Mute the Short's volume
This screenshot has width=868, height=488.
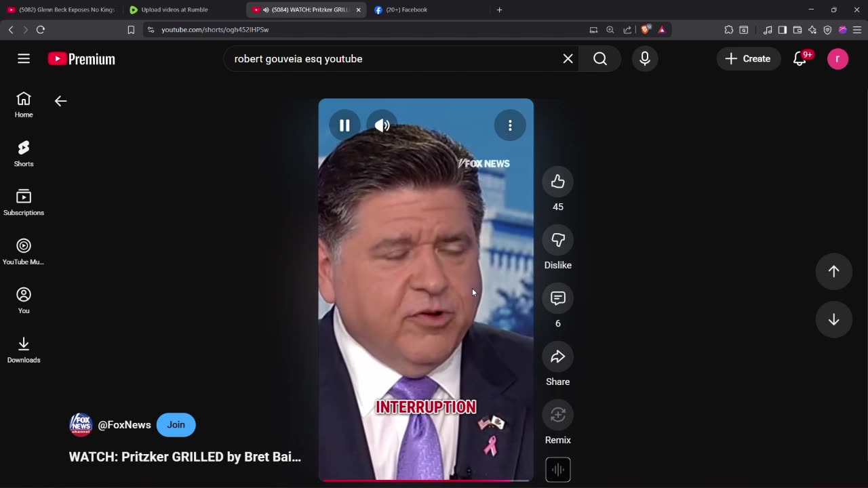click(x=382, y=125)
